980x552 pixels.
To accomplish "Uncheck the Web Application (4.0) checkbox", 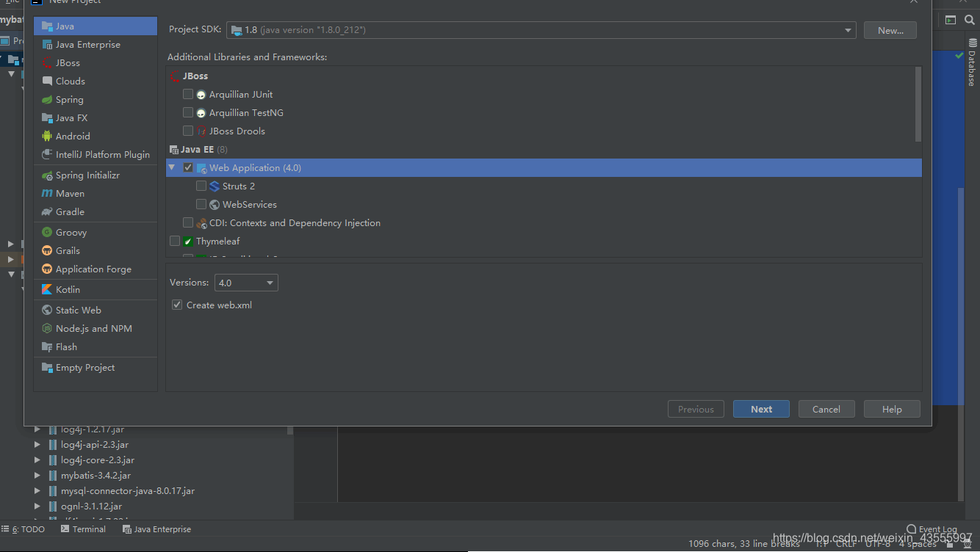I will [x=188, y=167].
